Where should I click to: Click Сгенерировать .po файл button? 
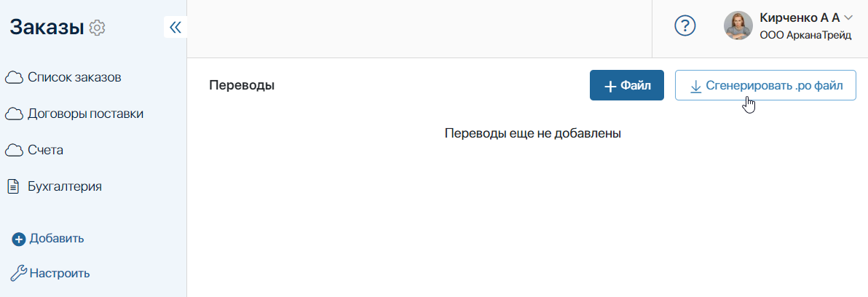[765, 85]
